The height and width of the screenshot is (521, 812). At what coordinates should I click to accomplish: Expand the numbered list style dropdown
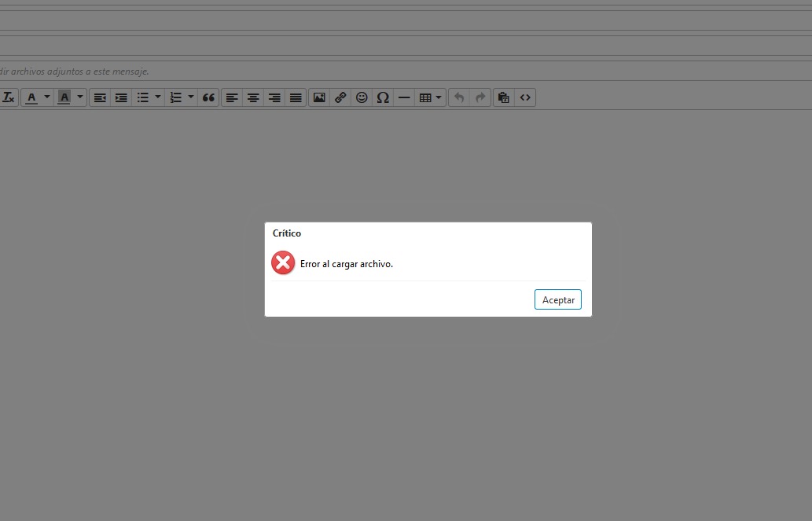click(190, 97)
